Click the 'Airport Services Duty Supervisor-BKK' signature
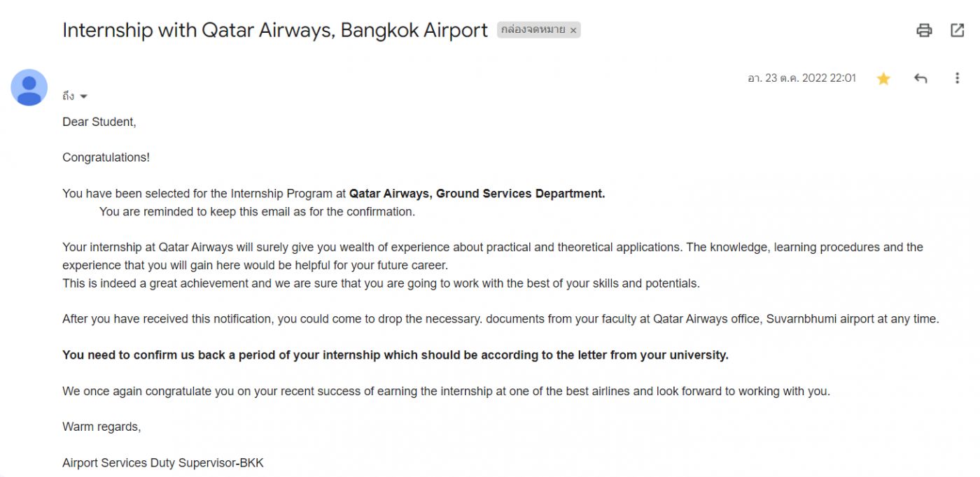This screenshot has height=477, width=980. [x=162, y=462]
